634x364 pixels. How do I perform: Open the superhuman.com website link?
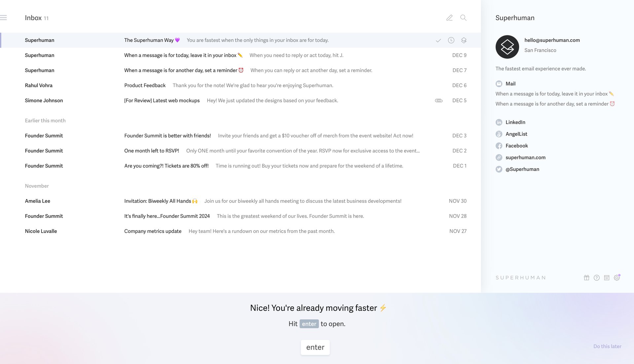click(x=525, y=157)
